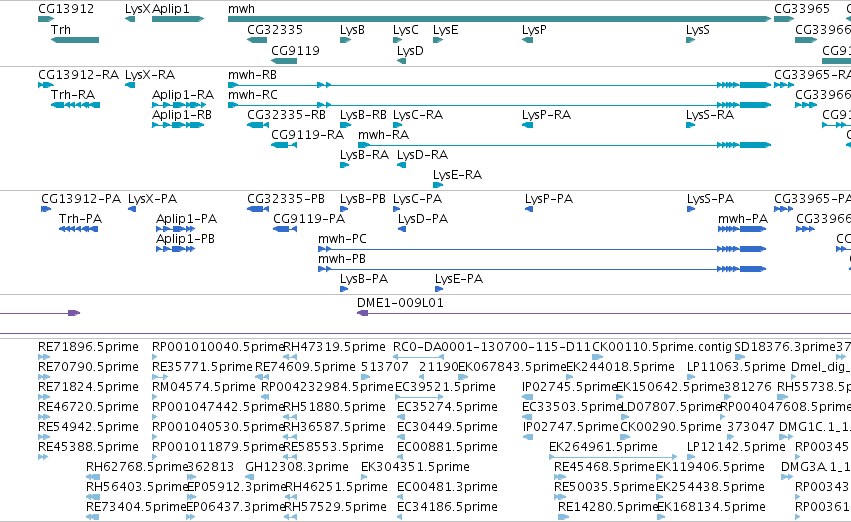
Task: Select the LysD-RA transcript label
Action: tap(422, 155)
